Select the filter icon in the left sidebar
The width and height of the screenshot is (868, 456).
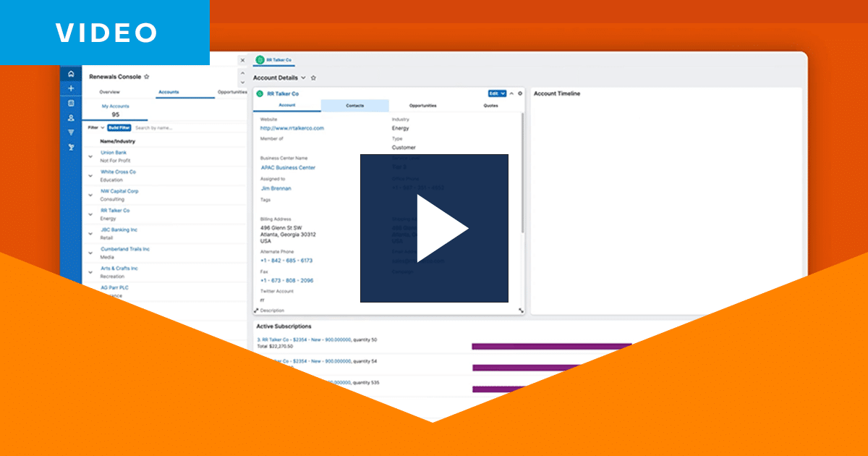tap(71, 132)
